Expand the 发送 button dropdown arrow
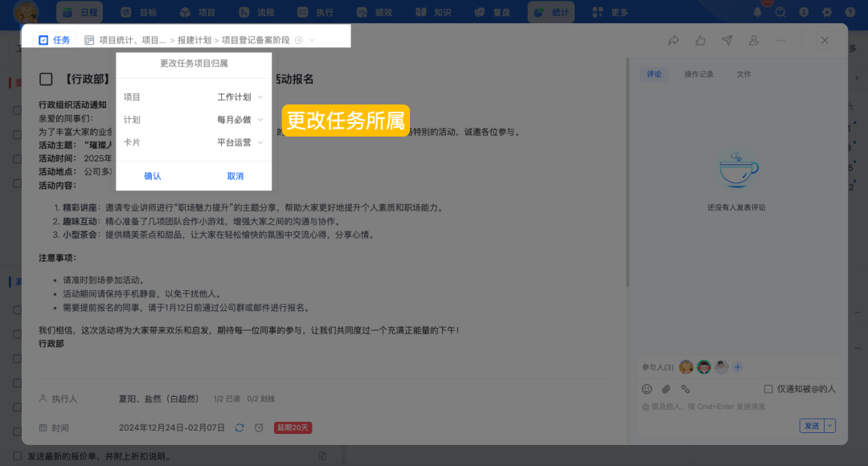This screenshot has height=466, width=868. [829, 425]
